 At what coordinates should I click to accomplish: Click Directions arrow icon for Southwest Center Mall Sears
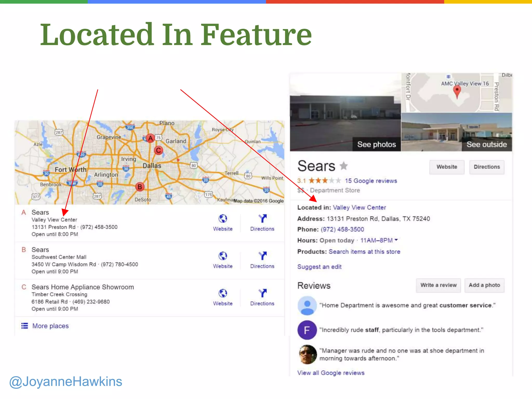tap(262, 256)
